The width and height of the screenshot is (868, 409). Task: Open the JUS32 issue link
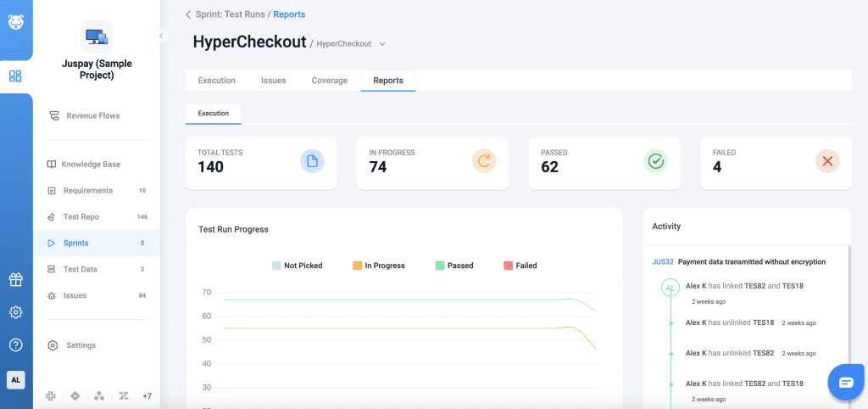662,262
